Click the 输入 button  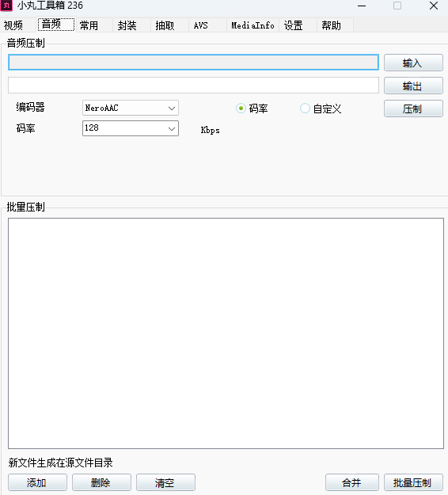[x=413, y=63]
